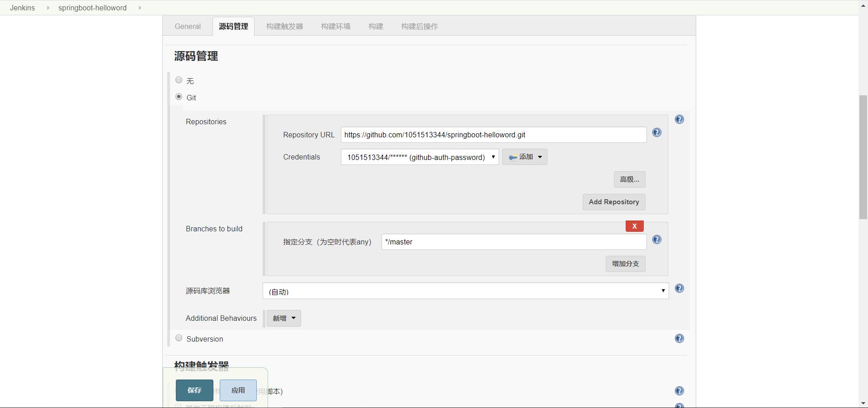Expand 添加 credentials dropdown button
868x408 pixels.
pyautogui.click(x=524, y=157)
